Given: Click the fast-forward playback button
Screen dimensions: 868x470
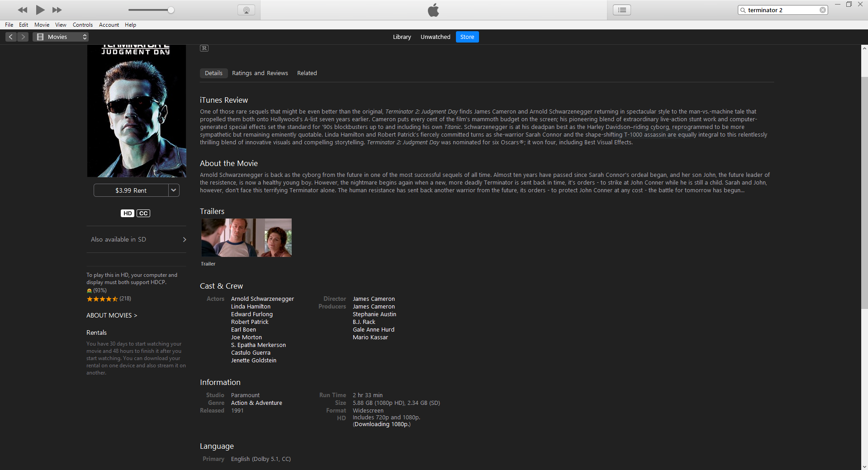Looking at the screenshot, I should pyautogui.click(x=57, y=10).
